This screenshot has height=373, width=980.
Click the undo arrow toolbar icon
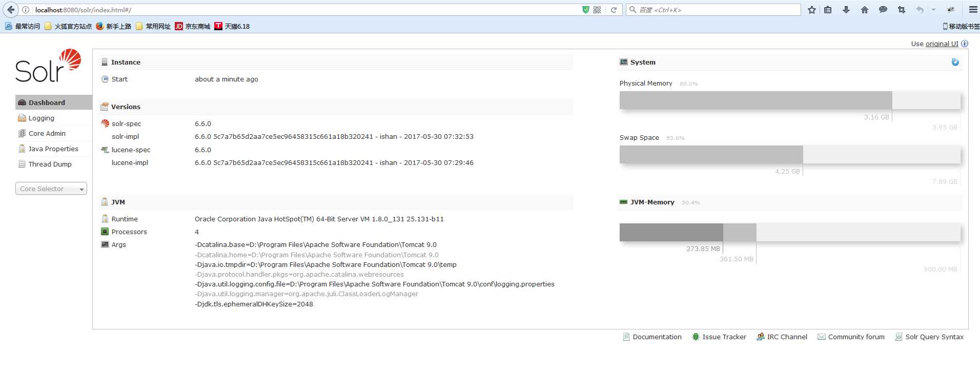pyautogui.click(x=920, y=10)
